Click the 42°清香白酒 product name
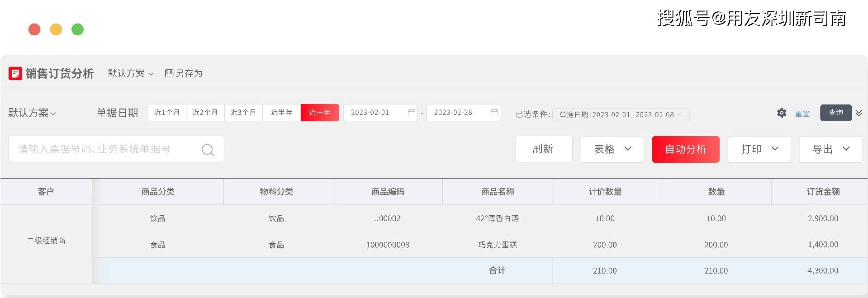The height and width of the screenshot is (298, 868). 498,218
